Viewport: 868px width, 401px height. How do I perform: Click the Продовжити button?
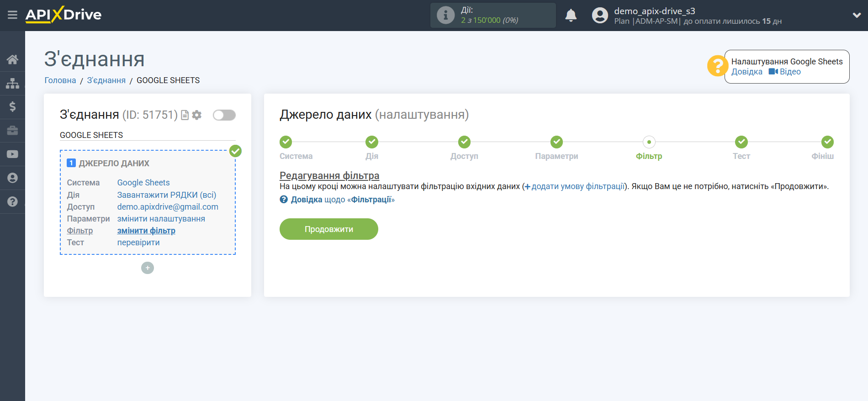(x=329, y=229)
